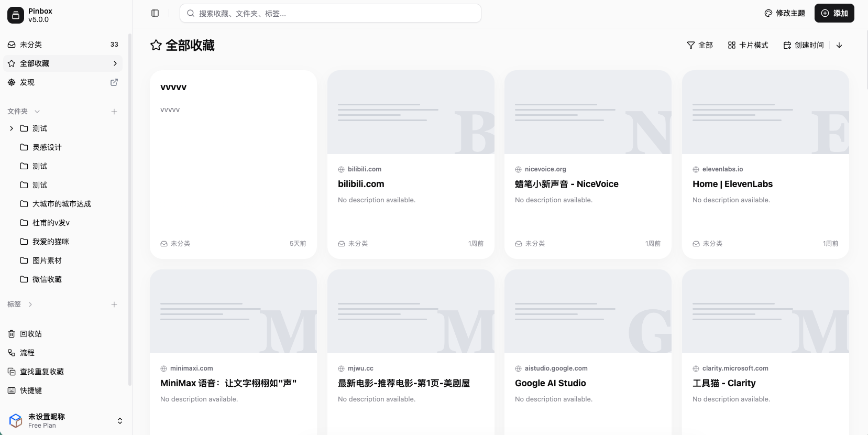The width and height of the screenshot is (868, 435).
Task: Add a new folder with plus icon
Action: pyautogui.click(x=114, y=112)
